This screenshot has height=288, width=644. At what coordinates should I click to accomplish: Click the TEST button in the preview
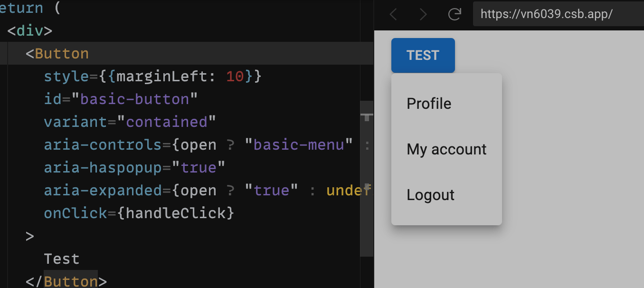(x=423, y=55)
